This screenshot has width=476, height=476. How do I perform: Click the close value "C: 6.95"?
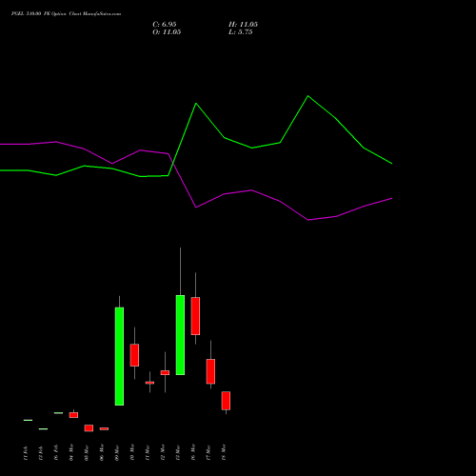point(165,25)
